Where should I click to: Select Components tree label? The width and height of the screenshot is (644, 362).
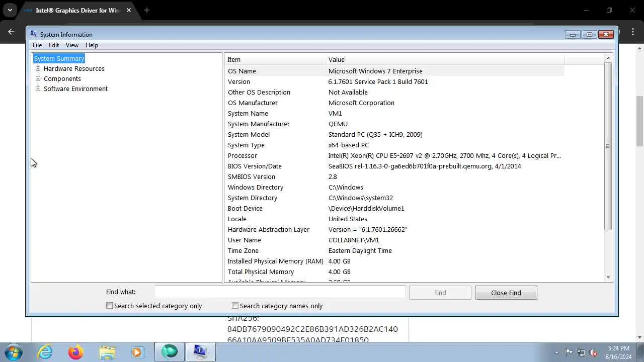[x=62, y=78]
